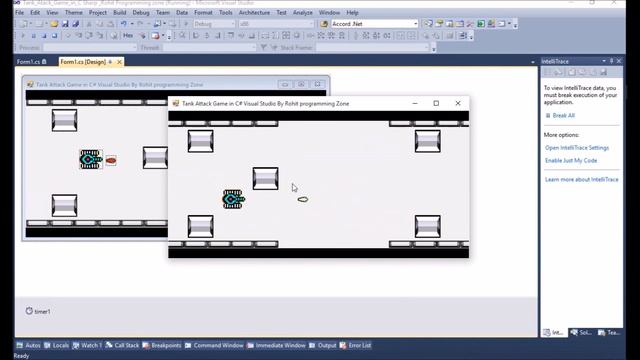Open the Format menu
The width and height of the screenshot is (640, 360).
tap(203, 13)
